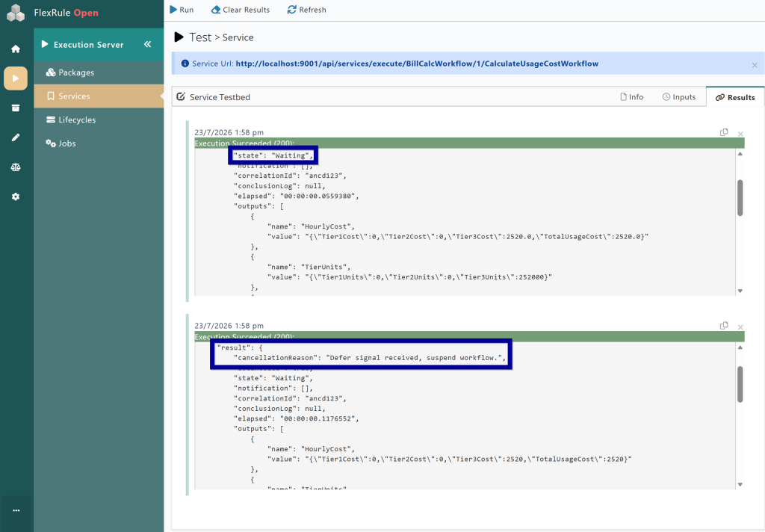Click the first result timestamp 23/7/2026
Viewport: 765px width, 532px height.
click(x=229, y=132)
